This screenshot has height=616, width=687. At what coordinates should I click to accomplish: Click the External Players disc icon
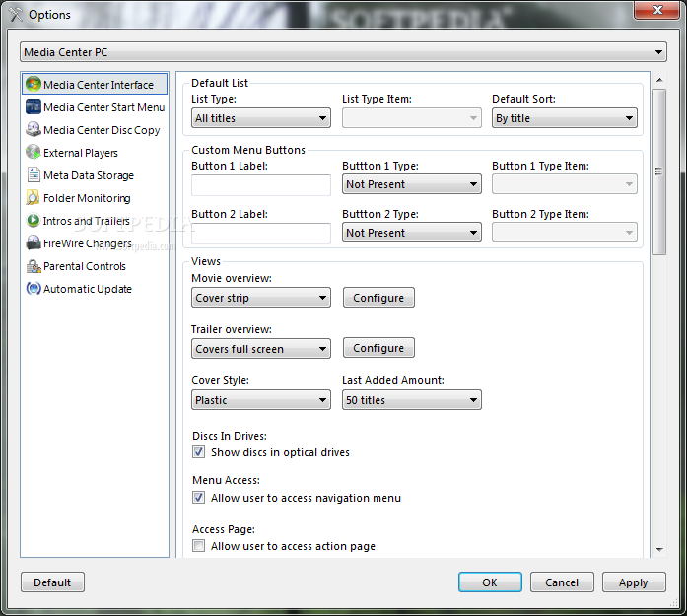pos(34,153)
